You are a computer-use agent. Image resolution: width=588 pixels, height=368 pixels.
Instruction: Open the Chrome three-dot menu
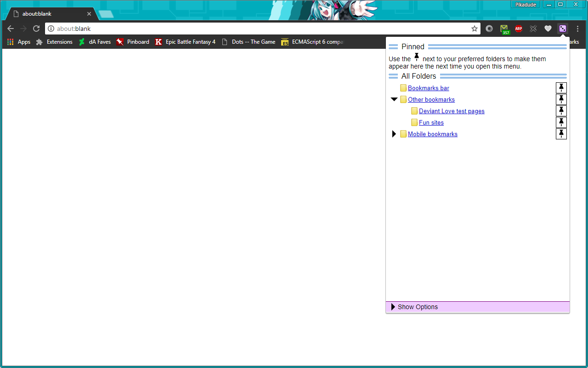click(x=577, y=29)
